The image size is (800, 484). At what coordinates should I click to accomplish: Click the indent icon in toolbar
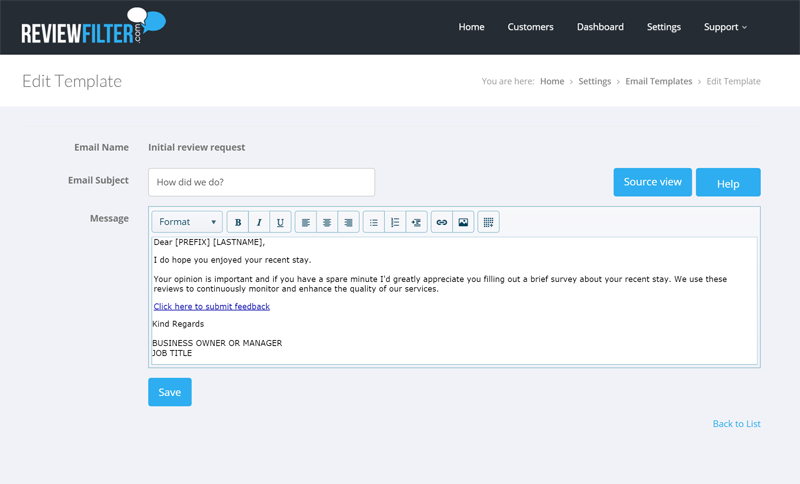416,222
